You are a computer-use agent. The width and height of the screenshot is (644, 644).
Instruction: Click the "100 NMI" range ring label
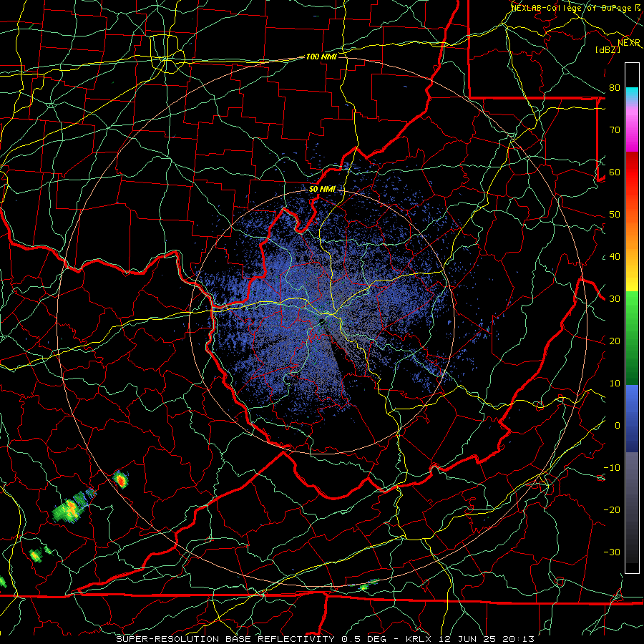tap(321, 57)
